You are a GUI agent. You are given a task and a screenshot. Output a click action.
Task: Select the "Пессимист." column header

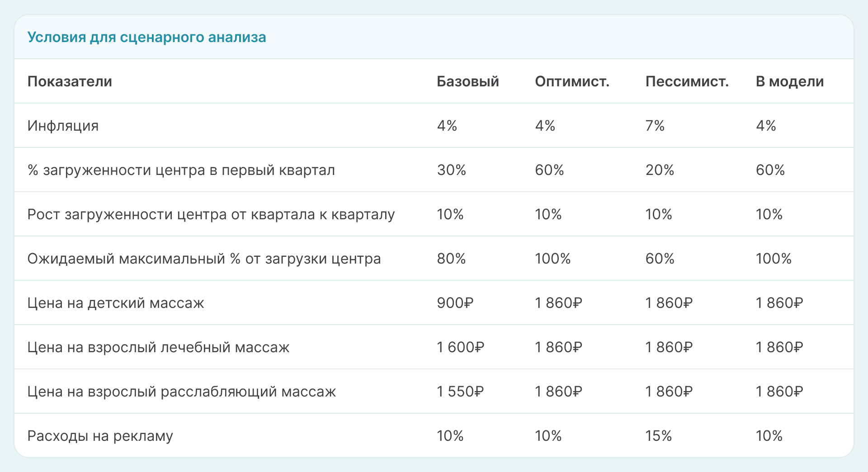(687, 81)
